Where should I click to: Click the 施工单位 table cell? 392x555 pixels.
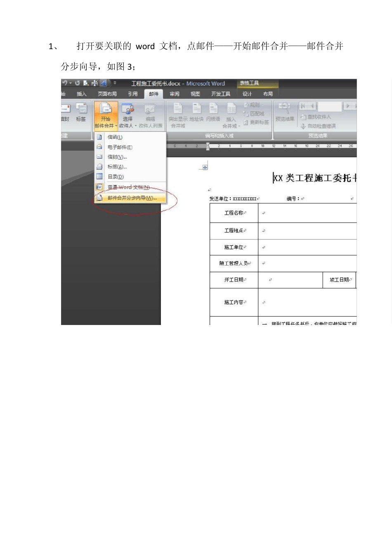pos(234,247)
